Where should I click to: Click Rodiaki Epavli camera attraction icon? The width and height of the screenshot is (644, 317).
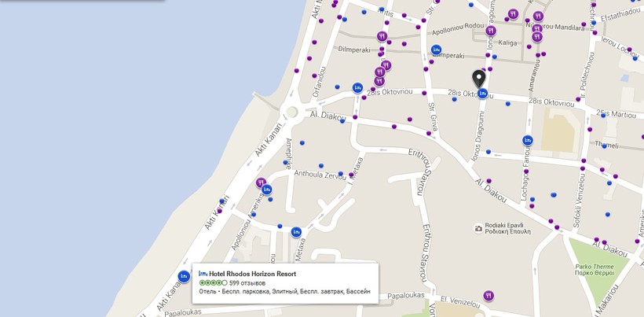(478, 228)
